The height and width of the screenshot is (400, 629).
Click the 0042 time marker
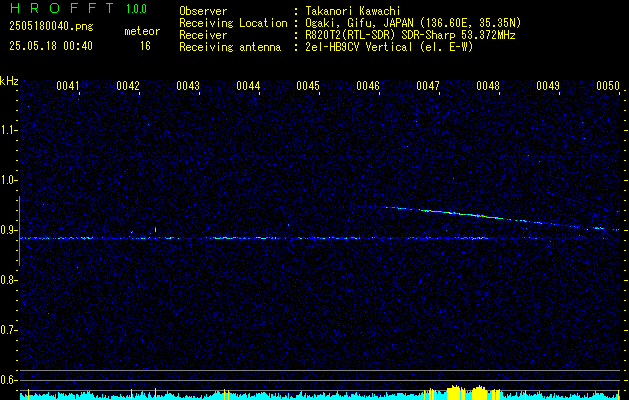[128, 86]
